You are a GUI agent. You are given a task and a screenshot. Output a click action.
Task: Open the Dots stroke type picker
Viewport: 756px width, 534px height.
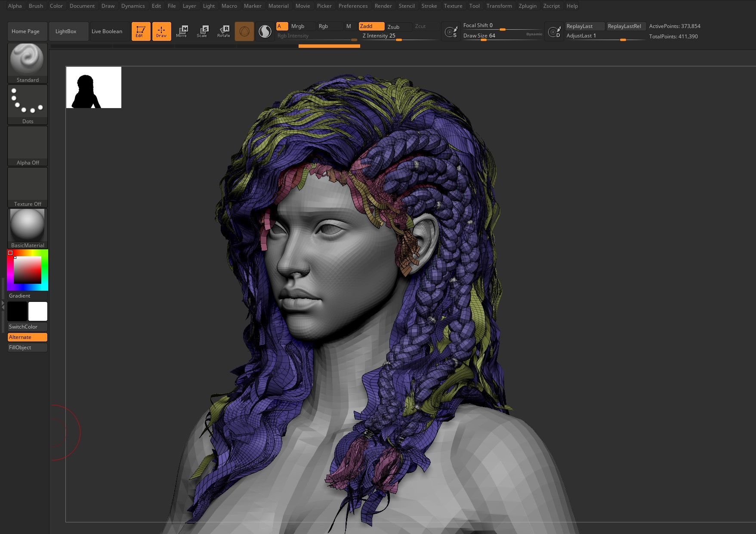[28, 104]
